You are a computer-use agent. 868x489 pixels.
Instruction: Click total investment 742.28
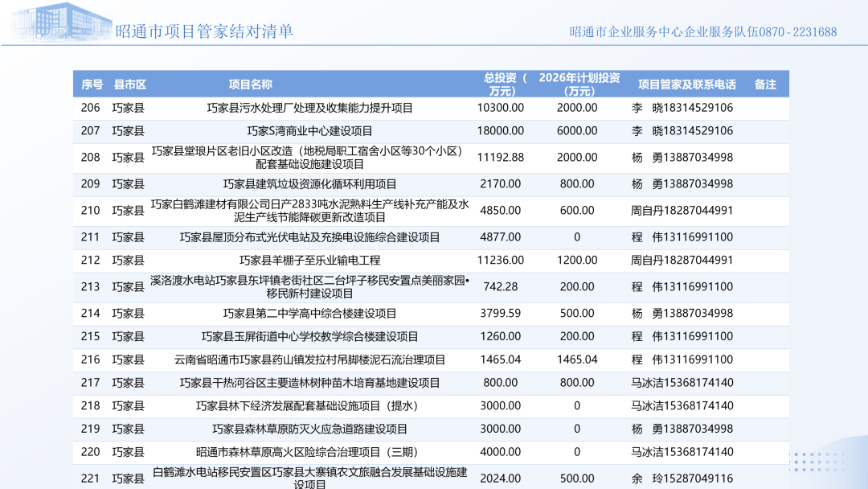tap(501, 287)
